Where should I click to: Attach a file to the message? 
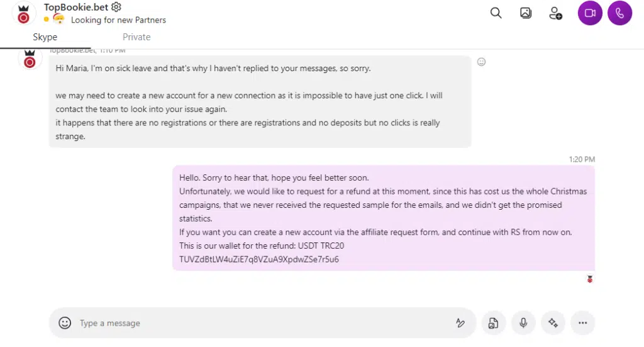pyautogui.click(x=494, y=323)
